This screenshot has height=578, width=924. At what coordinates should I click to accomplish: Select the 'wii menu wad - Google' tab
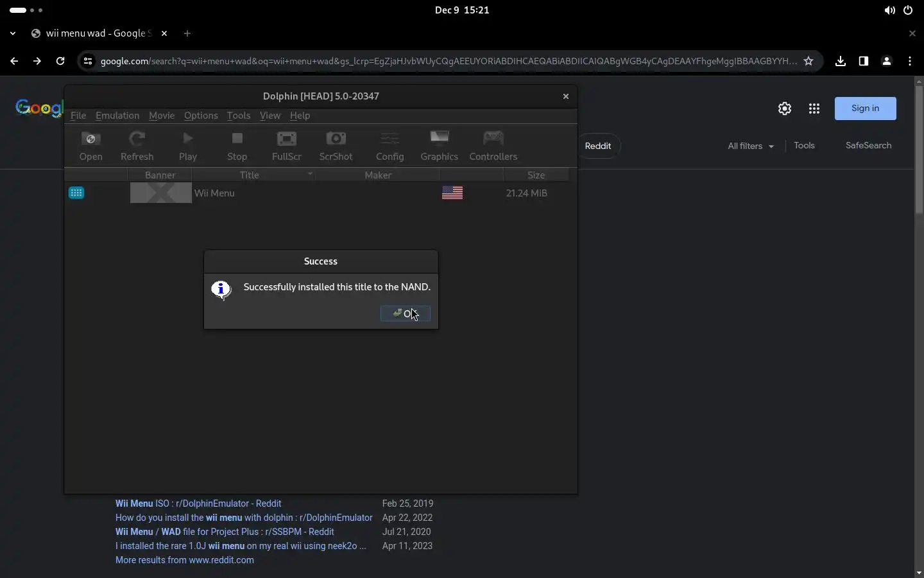pos(99,33)
